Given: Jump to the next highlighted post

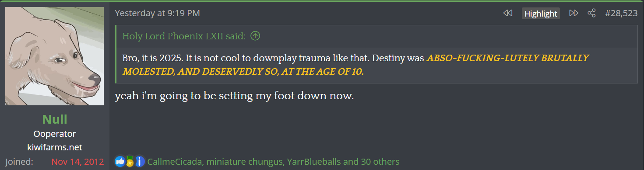Looking at the screenshot, I should coord(574,14).
